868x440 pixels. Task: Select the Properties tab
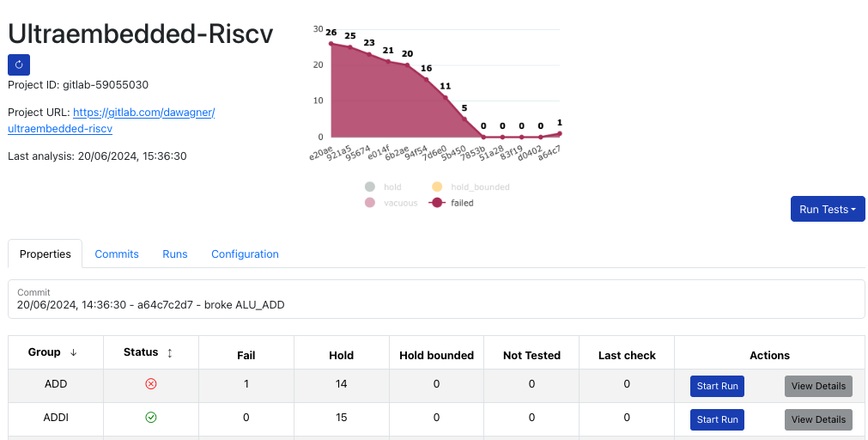[x=46, y=254]
